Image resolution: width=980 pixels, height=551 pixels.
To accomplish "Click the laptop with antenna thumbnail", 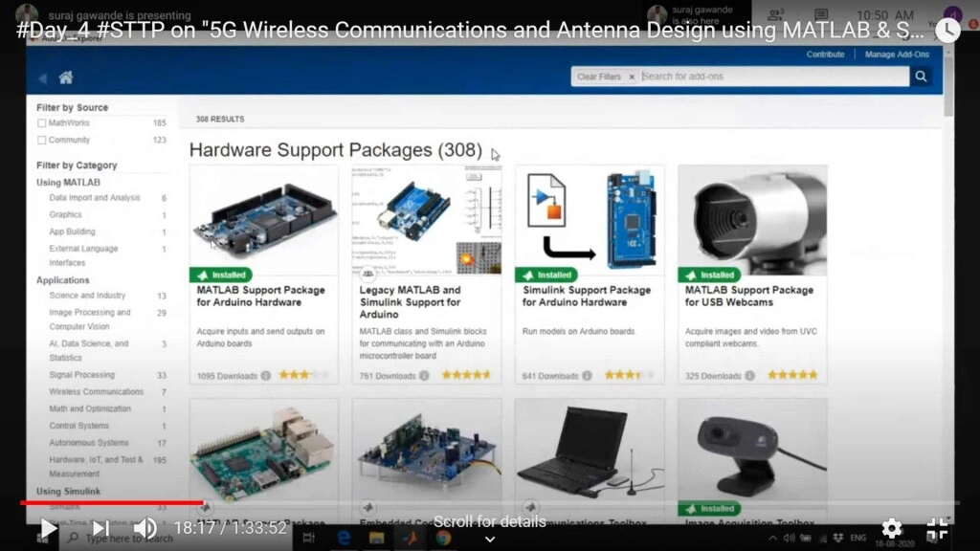I will pyautogui.click(x=590, y=450).
